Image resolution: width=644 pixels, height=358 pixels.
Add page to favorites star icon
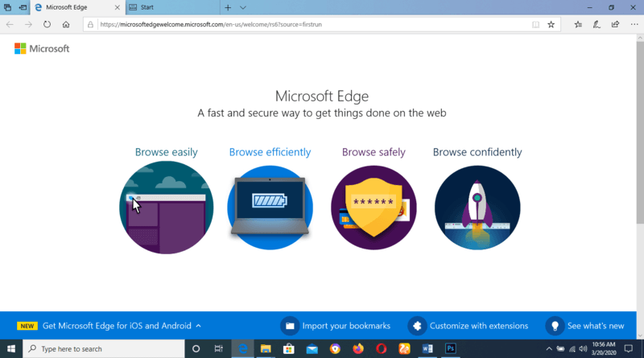click(551, 24)
